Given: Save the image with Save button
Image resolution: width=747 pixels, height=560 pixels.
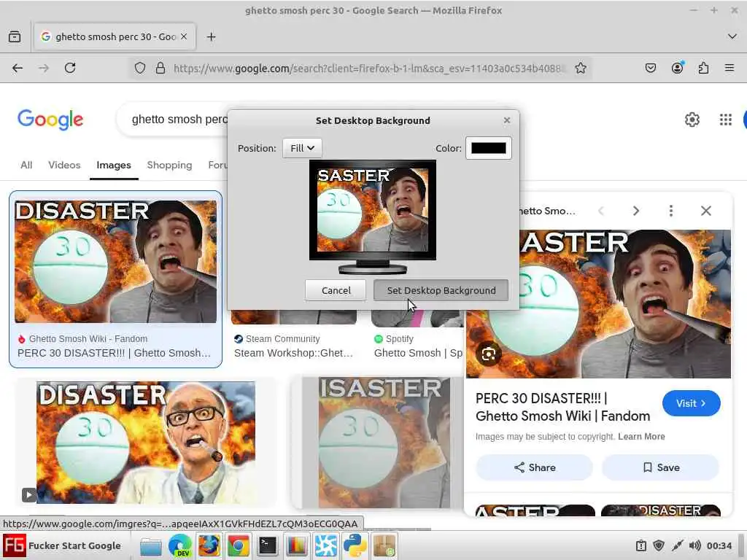Looking at the screenshot, I should click(x=661, y=467).
